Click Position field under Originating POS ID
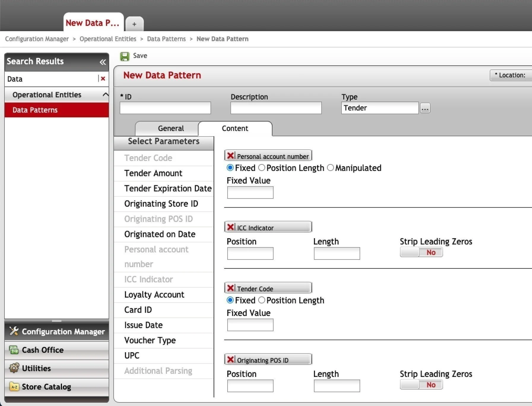The width and height of the screenshot is (532, 406). [x=250, y=386]
